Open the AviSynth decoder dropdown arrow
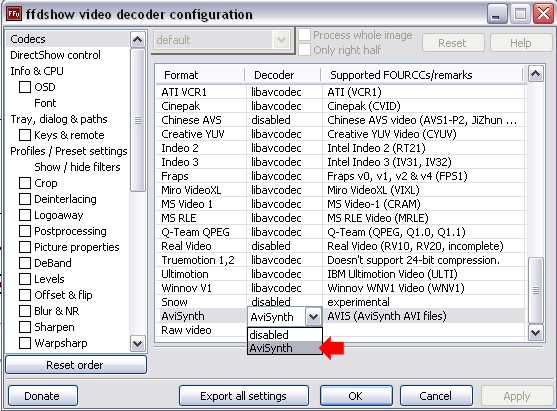The image size is (557, 411). click(313, 317)
